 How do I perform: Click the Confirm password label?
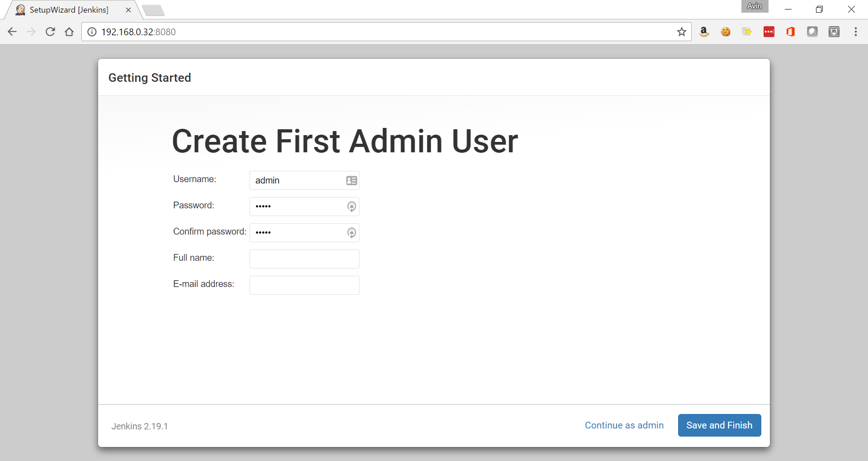click(210, 231)
